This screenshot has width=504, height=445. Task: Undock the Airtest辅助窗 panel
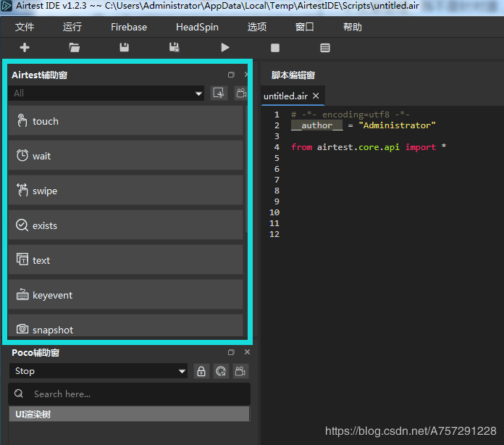tap(231, 75)
